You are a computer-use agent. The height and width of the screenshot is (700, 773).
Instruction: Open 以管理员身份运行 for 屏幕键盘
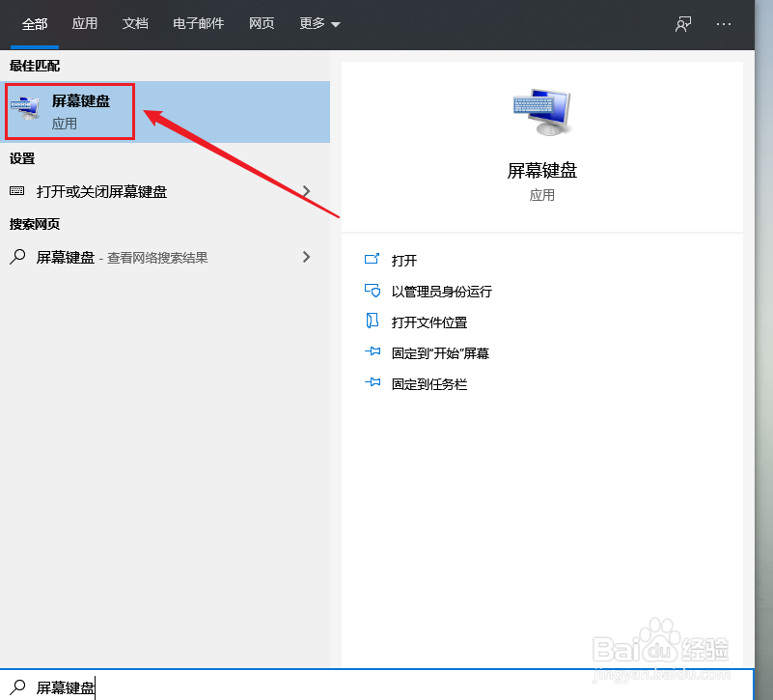pyautogui.click(x=439, y=291)
